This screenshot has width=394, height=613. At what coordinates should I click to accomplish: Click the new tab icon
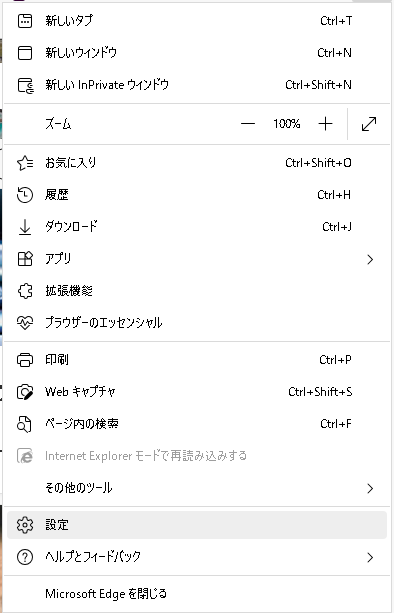click(25, 21)
